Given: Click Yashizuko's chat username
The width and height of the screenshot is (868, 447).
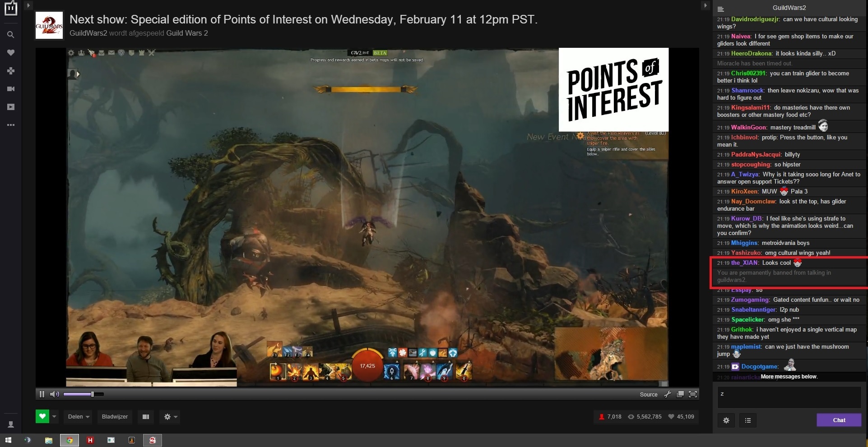Looking at the screenshot, I should (746, 253).
